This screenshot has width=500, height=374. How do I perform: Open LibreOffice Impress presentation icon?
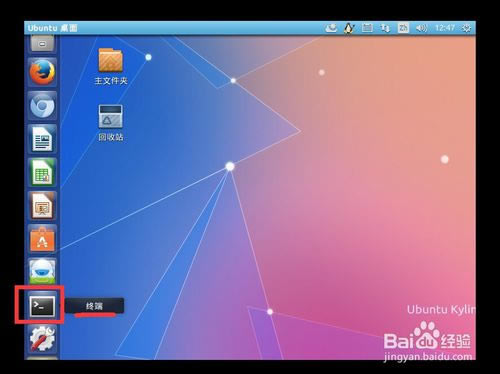(42, 206)
